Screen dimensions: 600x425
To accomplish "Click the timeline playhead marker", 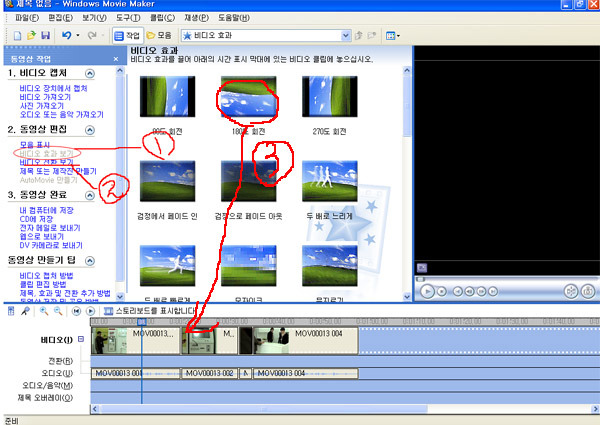I will click(x=142, y=322).
